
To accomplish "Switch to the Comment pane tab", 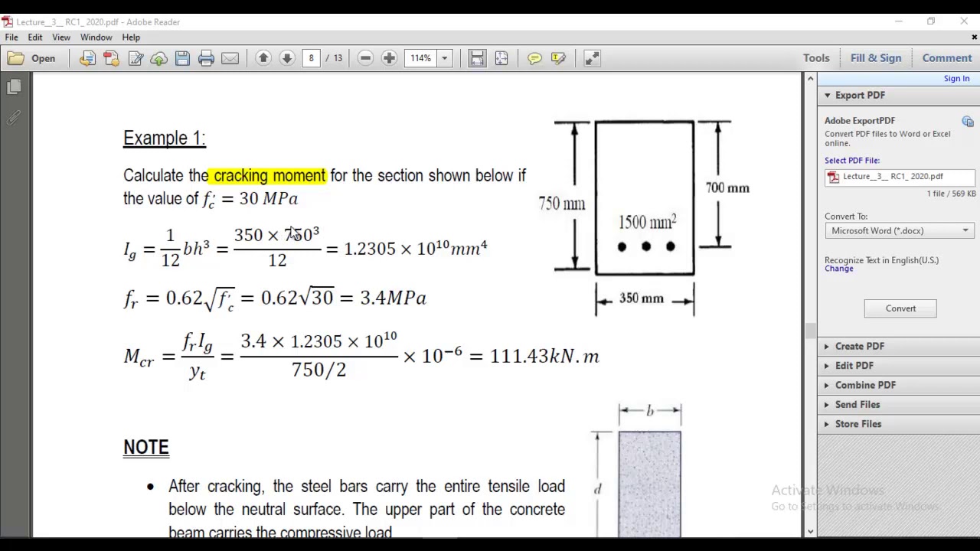I will click(x=947, y=58).
